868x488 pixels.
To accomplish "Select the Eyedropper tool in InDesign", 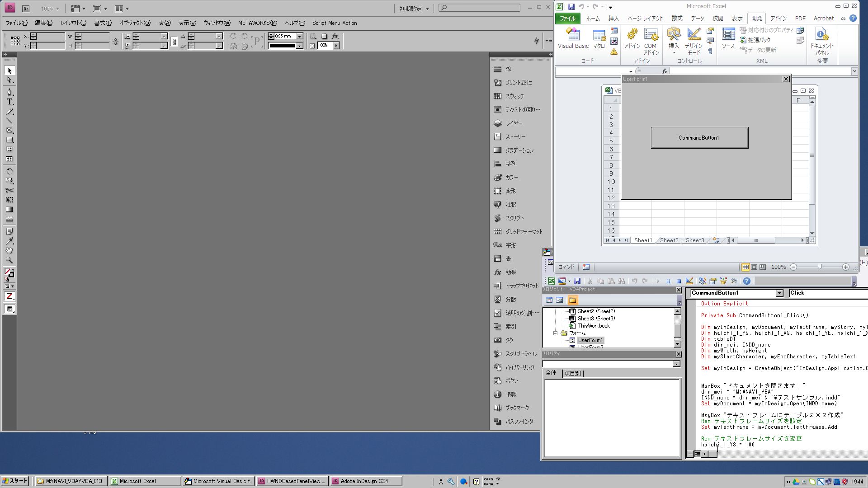I will 9,241.
